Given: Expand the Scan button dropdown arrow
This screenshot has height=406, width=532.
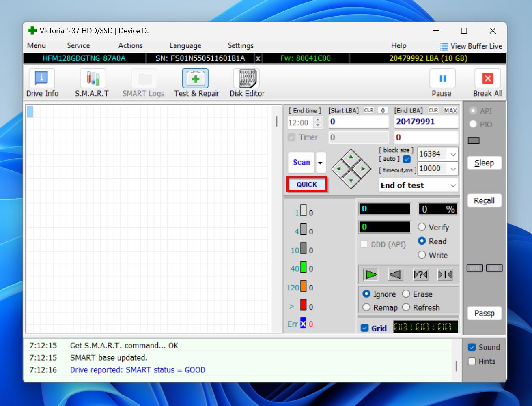Looking at the screenshot, I should click(320, 163).
